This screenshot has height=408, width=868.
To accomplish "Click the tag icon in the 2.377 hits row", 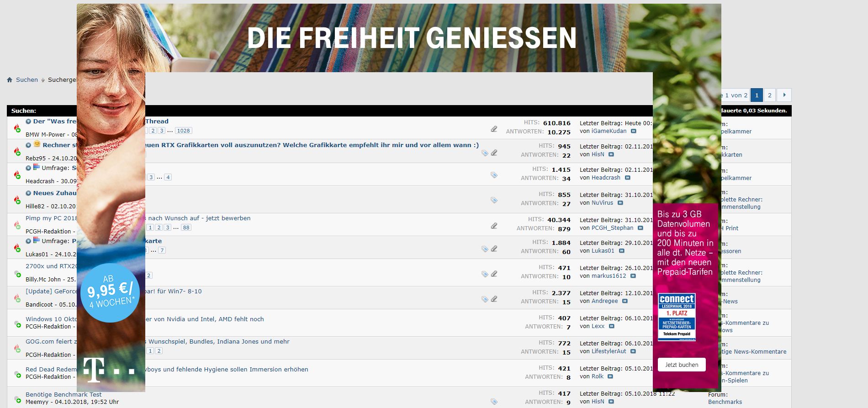I will pyautogui.click(x=485, y=299).
